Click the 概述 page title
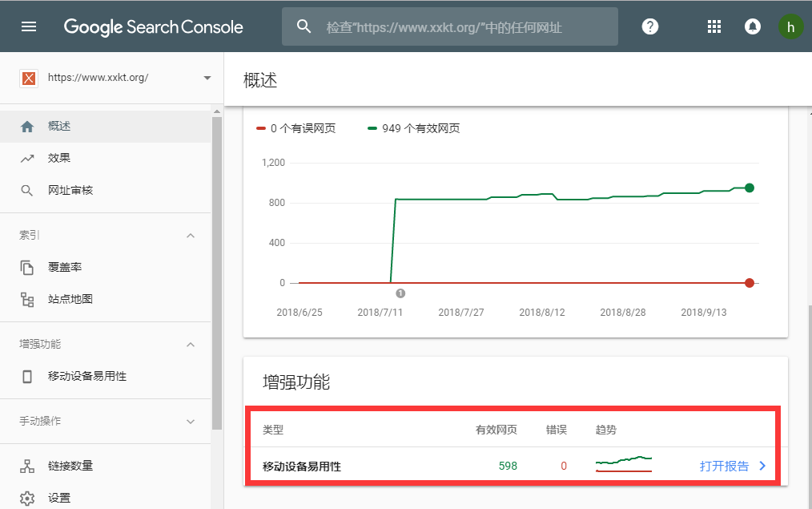 pos(260,80)
